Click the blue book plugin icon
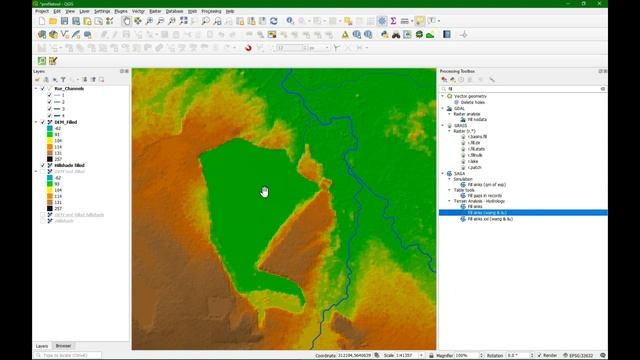Screen dimensions: 640x360 [447, 35]
